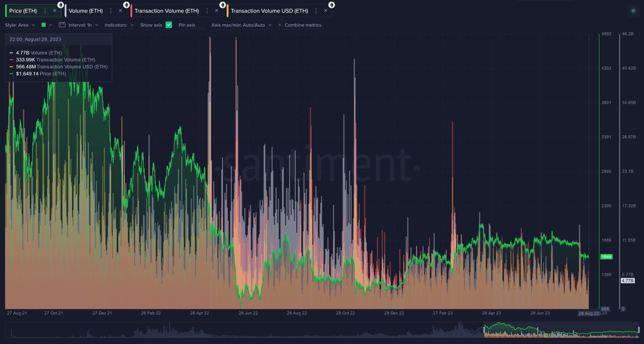Click the Ethereum icon on Price (ETH) tab
644x344 pixels.
pos(60,4)
